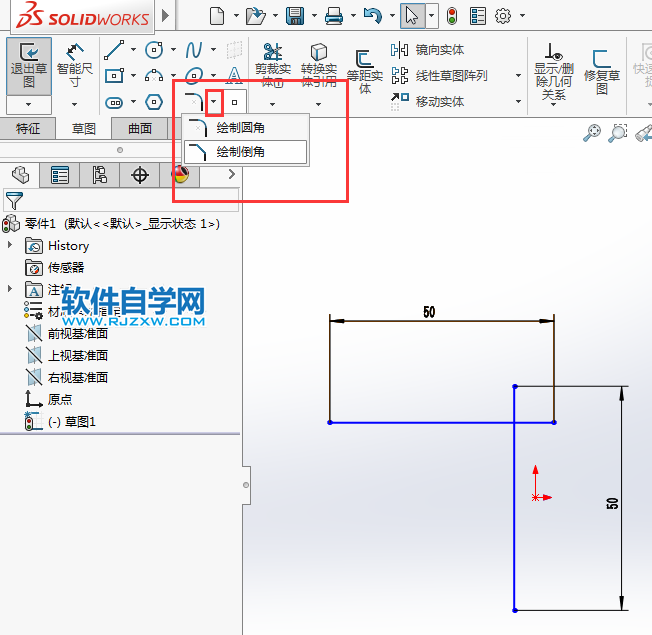Switch to the 特征 (Features) tab
The width and height of the screenshot is (652, 635).
point(28,128)
